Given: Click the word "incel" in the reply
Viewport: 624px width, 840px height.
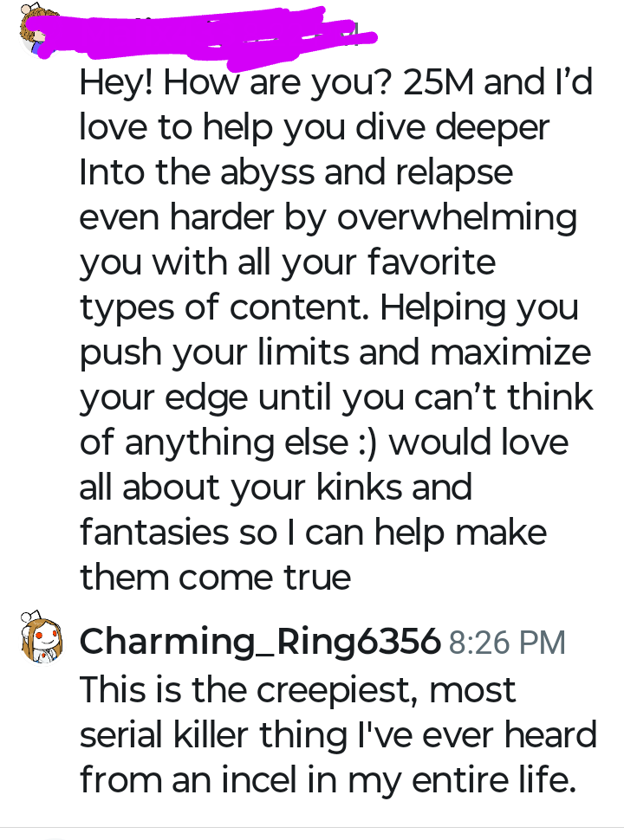Looking at the screenshot, I should (258, 779).
